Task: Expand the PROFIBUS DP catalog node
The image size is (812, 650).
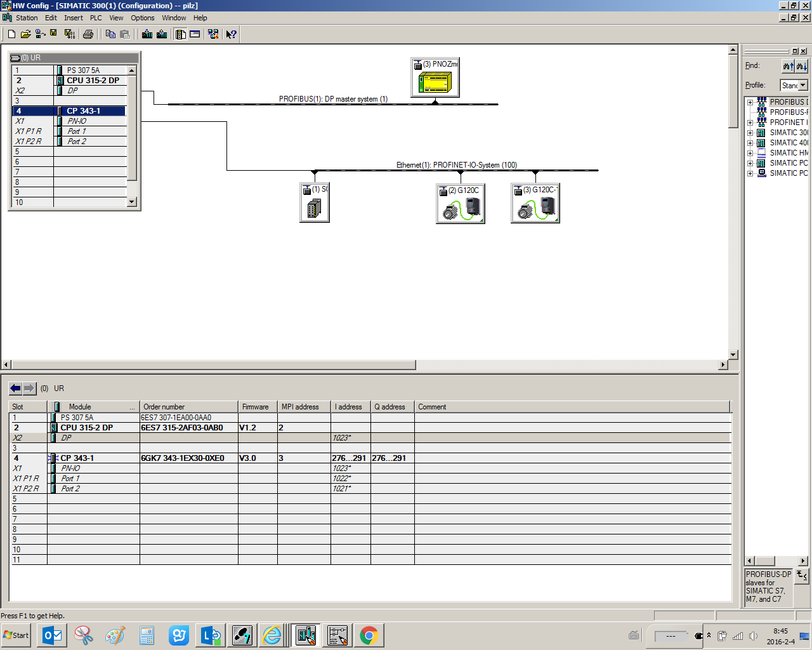Action: [750, 102]
